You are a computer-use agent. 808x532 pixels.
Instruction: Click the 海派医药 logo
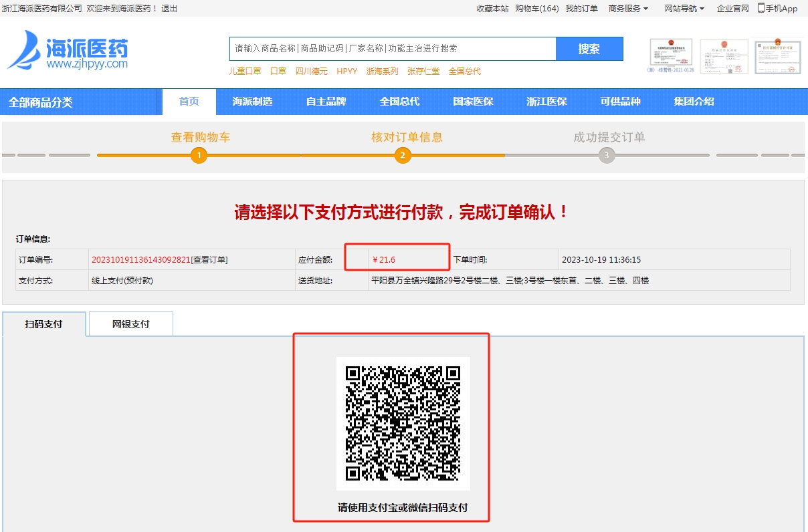pyautogui.click(x=68, y=50)
